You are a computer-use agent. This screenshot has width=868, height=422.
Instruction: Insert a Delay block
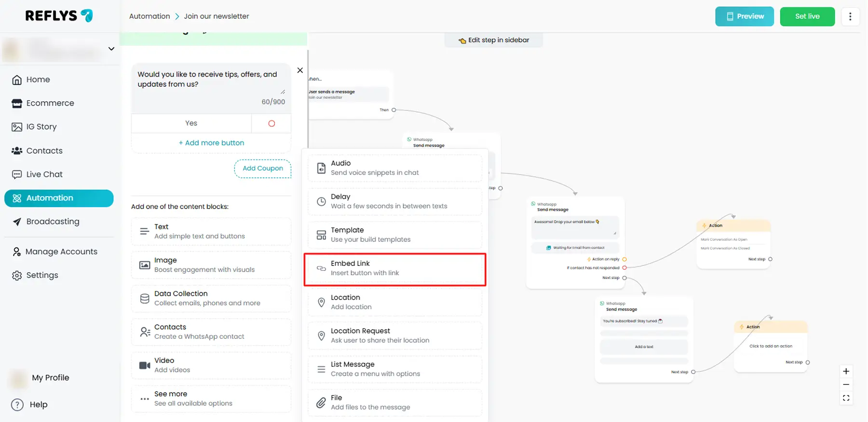394,201
